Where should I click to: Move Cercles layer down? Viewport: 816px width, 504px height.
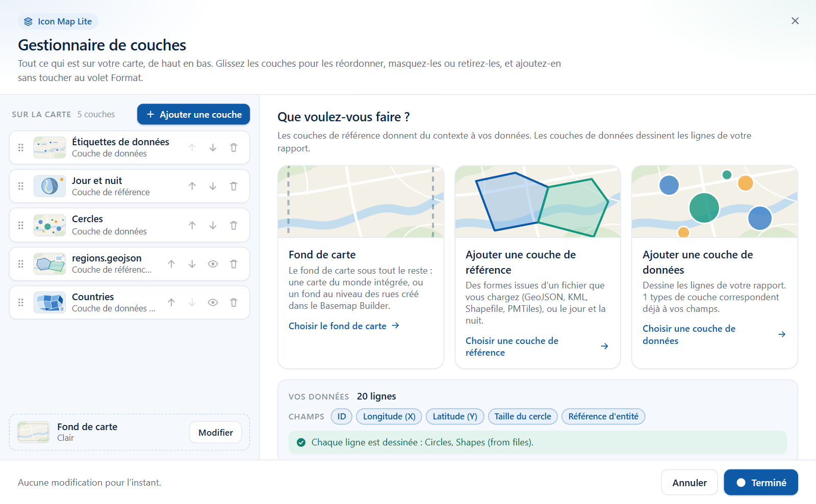[213, 225]
